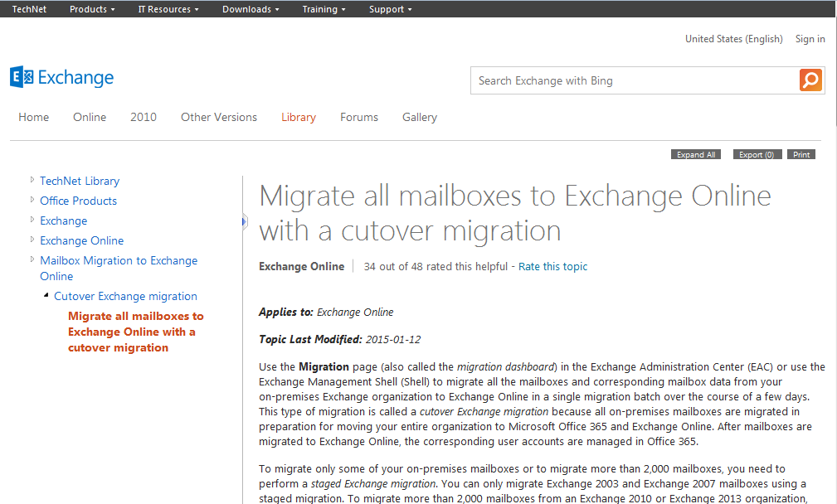Open the Support dropdown menu
The image size is (837, 504).
click(x=390, y=9)
